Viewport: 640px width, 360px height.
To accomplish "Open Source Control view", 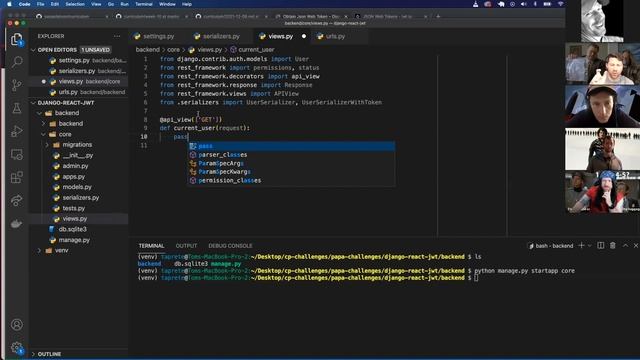I will click(x=17, y=85).
